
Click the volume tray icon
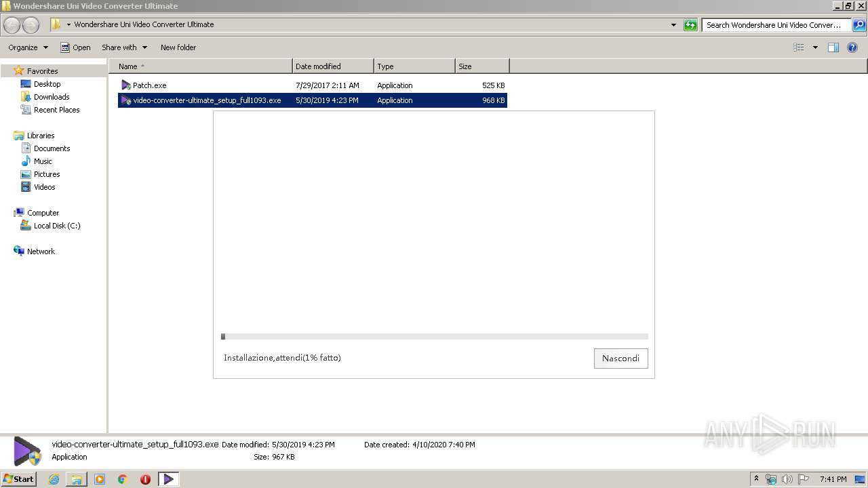click(787, 479)
